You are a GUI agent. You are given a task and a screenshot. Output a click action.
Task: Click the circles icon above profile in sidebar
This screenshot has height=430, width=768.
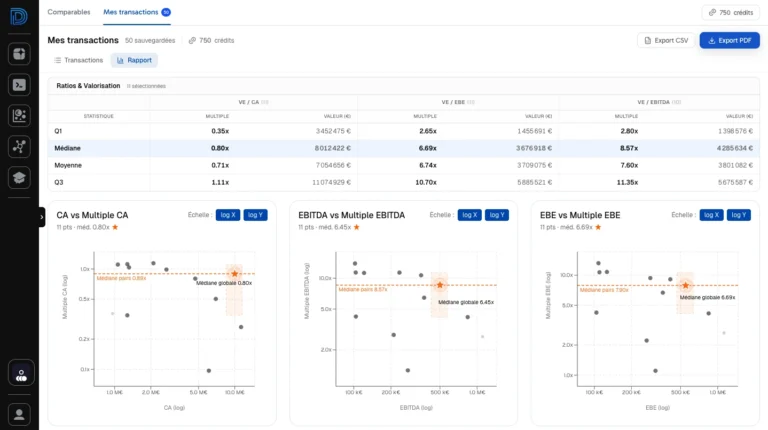click(19, 373)
